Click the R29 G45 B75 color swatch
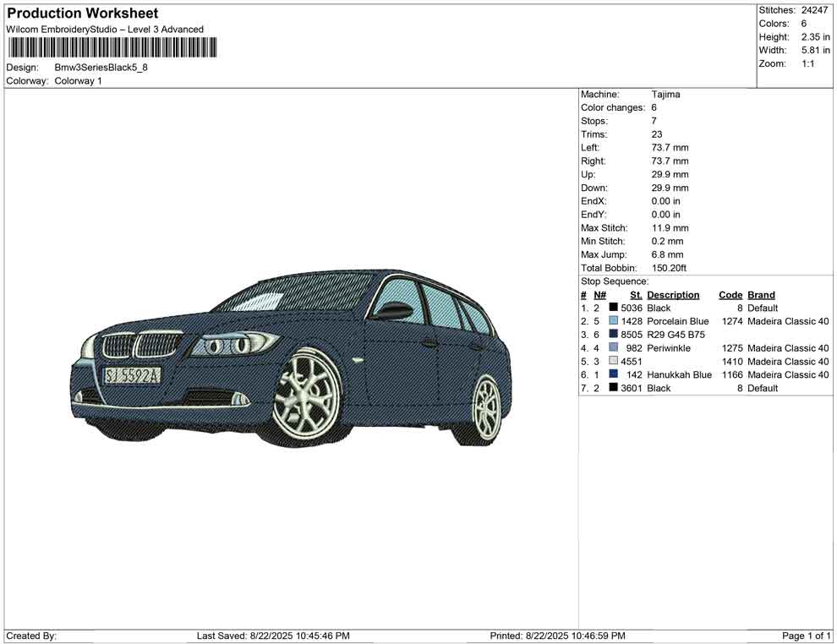This screenshot has height=644, width=837. (x=614, y=335)
